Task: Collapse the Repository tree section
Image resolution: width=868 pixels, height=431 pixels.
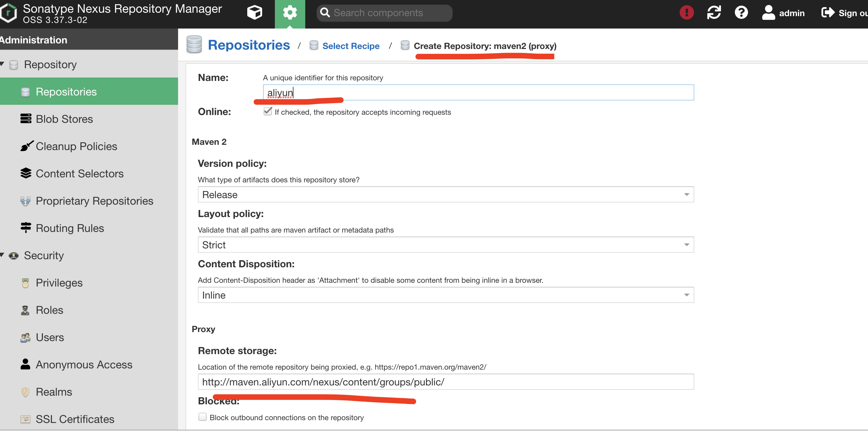Action: pos(2,64)
